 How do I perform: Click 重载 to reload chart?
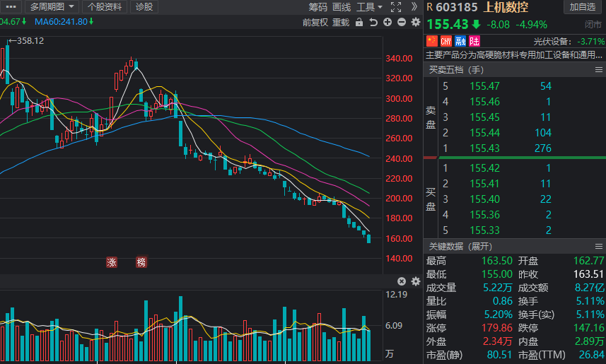341,23
